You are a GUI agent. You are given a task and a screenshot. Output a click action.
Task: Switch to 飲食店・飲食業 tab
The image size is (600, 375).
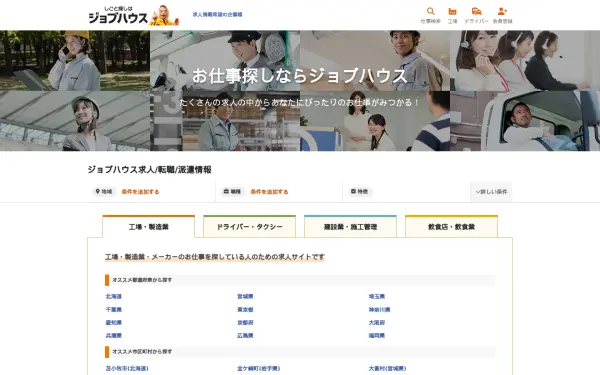coord(452,227)
